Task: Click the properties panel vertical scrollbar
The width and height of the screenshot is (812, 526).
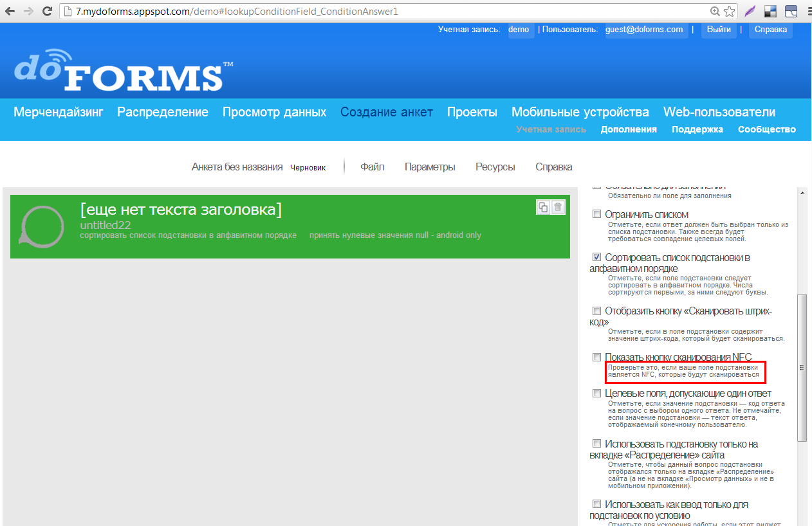Action: click(802, 367)
